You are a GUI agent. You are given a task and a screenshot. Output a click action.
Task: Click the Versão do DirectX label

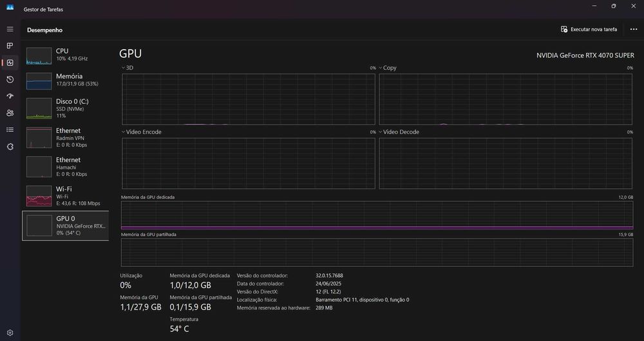[257, 291]
